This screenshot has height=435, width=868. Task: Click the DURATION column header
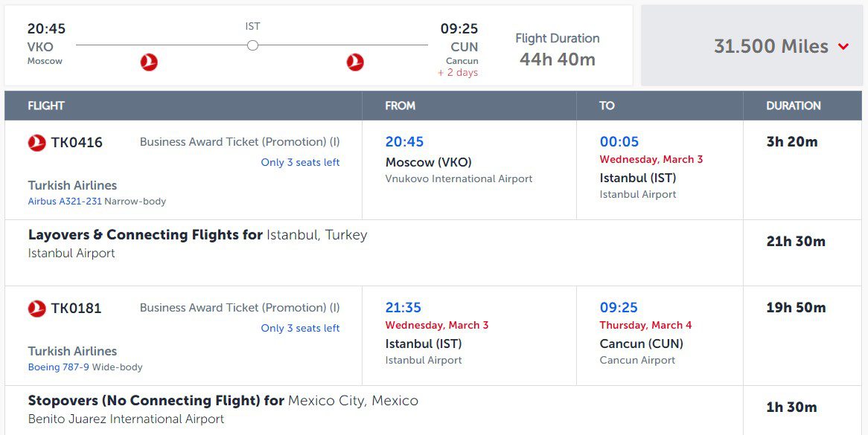[x=794, y=106]
